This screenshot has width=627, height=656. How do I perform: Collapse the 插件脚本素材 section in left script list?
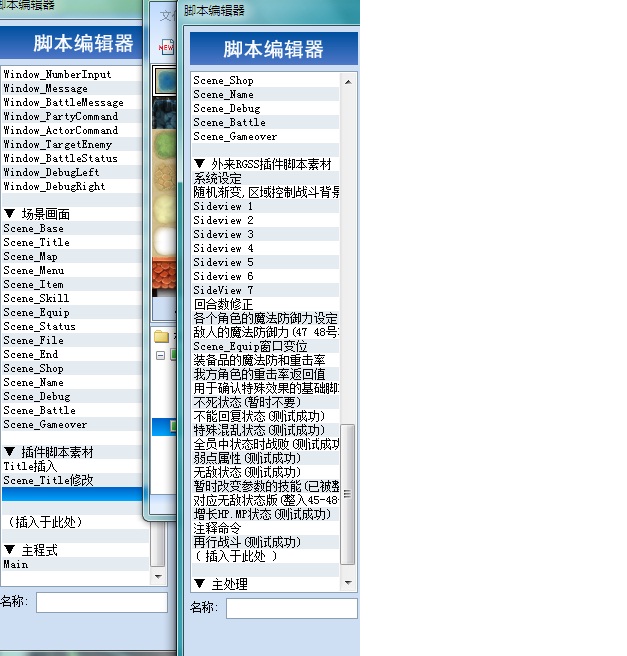[x=10, y=452]
